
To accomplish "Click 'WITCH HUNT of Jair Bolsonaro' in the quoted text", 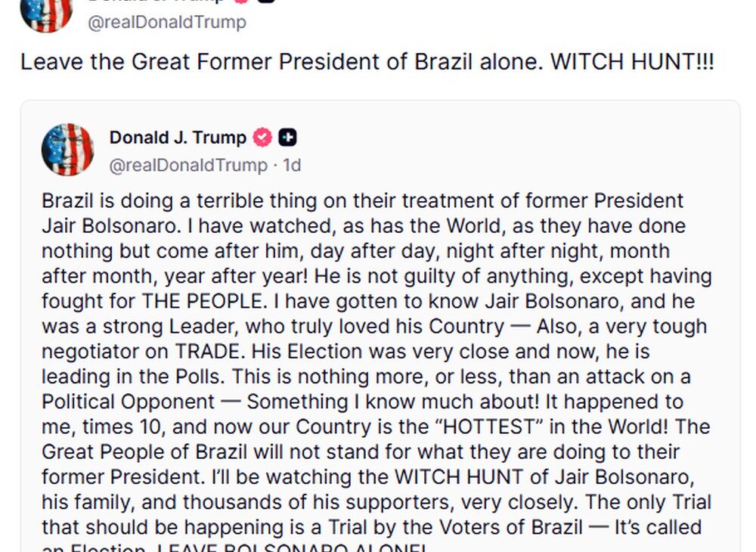I will click(x=544, y=477).
